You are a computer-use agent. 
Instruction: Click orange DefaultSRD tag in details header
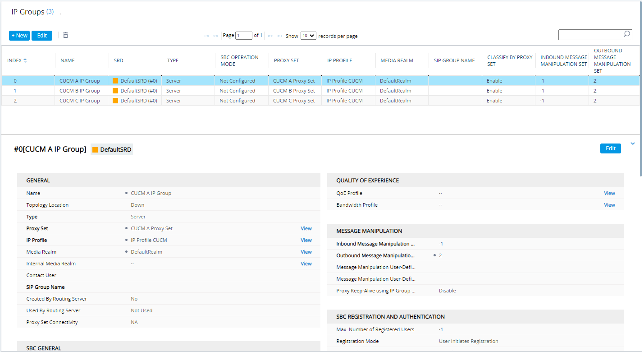[x=112, y=149]
